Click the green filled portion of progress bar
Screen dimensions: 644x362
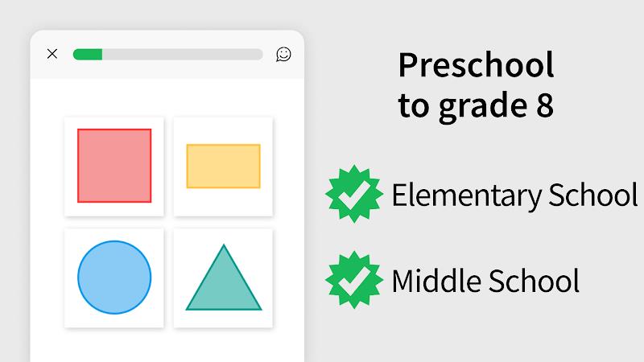(x=88, y=54)
